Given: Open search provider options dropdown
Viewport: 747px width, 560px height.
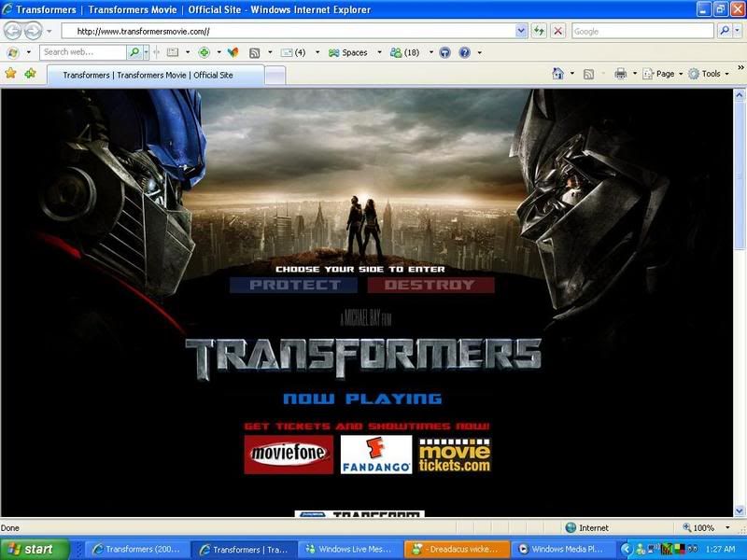Looking at the screenshot, I should tap(737, 32).
